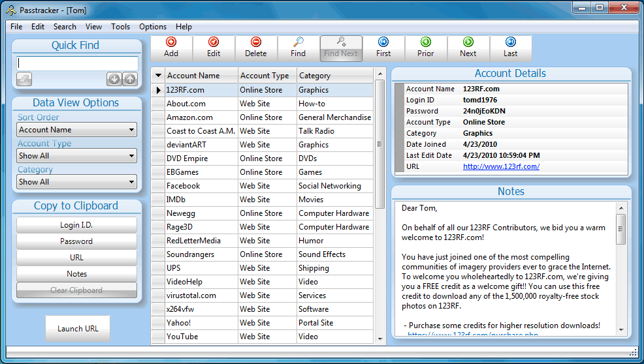The height and width of the screenshot is (364, 644).
Task: Click the Delete account toolbar icon
Action: click(x=256, y=42)
